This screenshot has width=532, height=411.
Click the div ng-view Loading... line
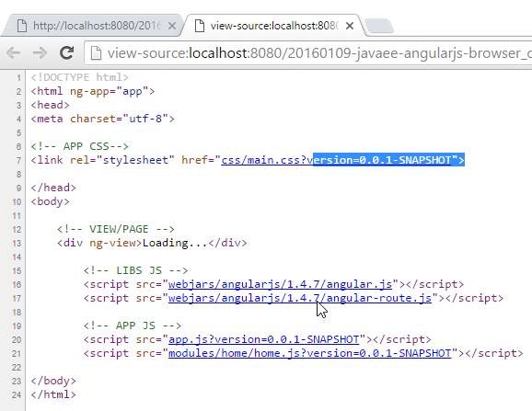[152, 243]
